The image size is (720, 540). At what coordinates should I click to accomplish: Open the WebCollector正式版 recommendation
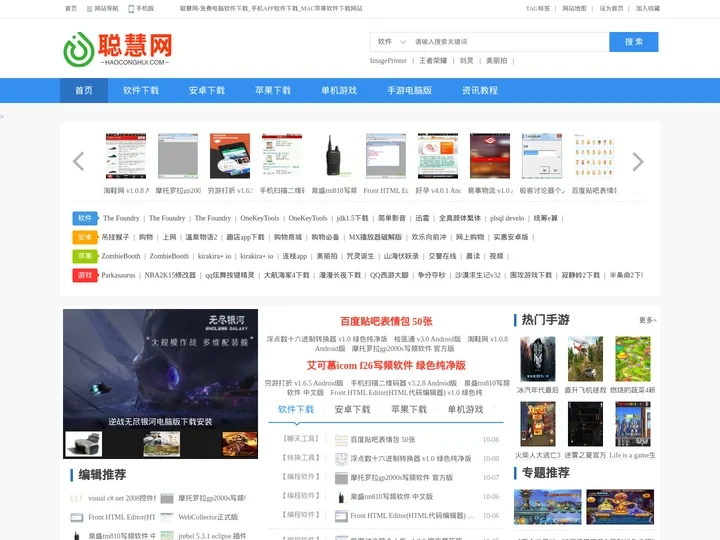(x=208, y=517)
